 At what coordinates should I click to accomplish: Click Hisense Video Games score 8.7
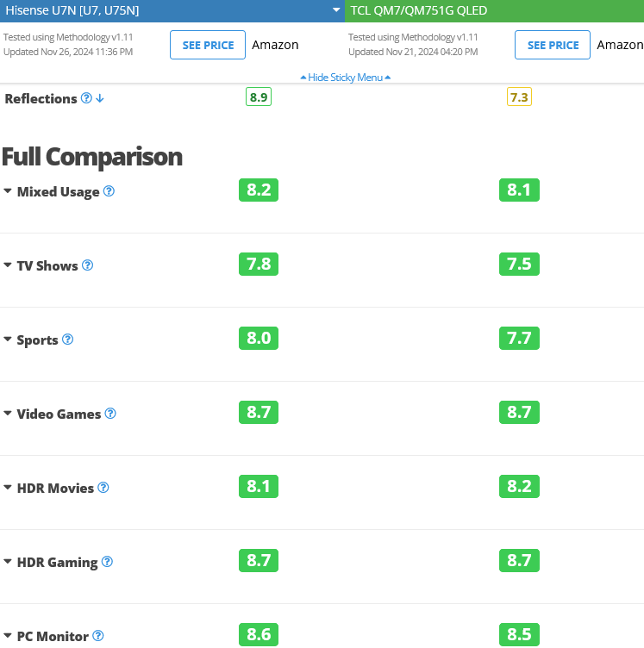[259, 412]
